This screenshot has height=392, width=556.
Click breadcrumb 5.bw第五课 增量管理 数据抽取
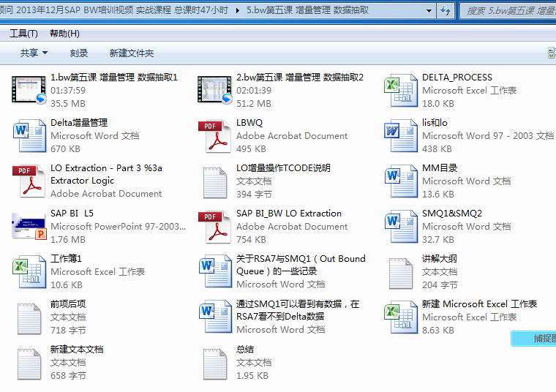coord(307,10)
